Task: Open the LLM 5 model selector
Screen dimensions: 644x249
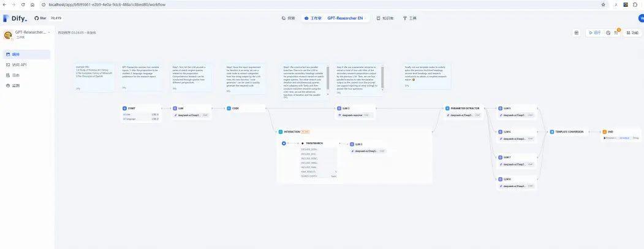Action: (x=515, y=115)
